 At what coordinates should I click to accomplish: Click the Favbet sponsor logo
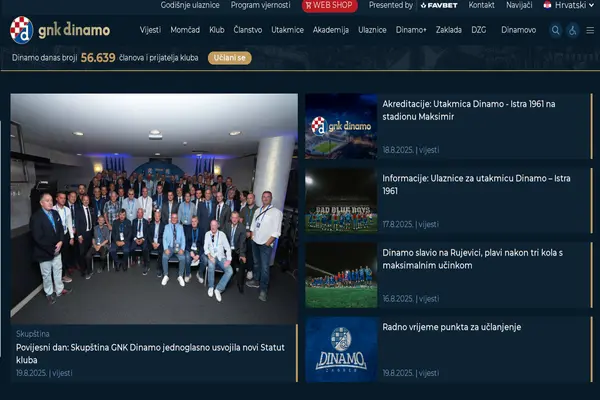438,5
